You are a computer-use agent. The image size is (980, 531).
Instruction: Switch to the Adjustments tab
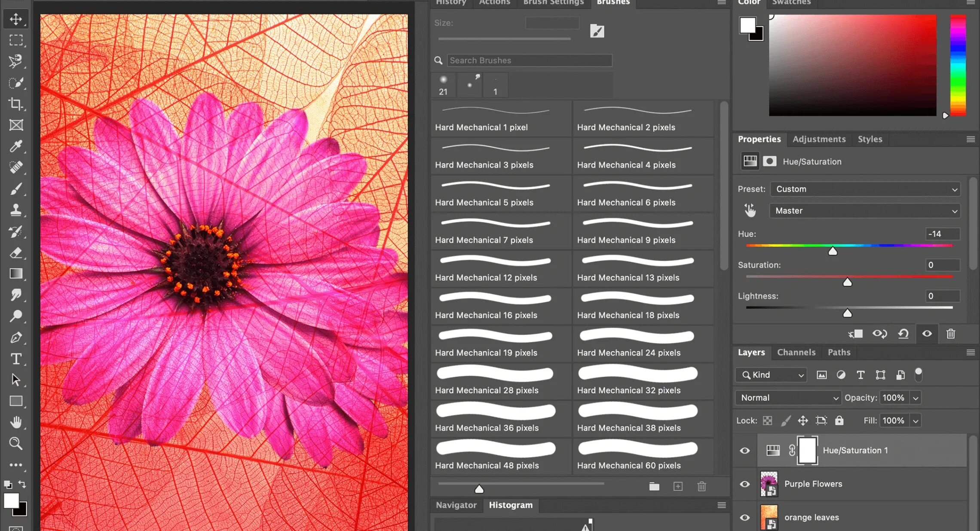[x=819, y=139]
